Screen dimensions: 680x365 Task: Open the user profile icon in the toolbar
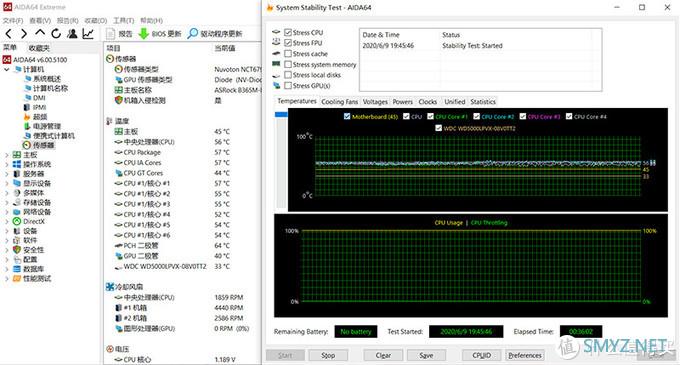pos(72,34)
